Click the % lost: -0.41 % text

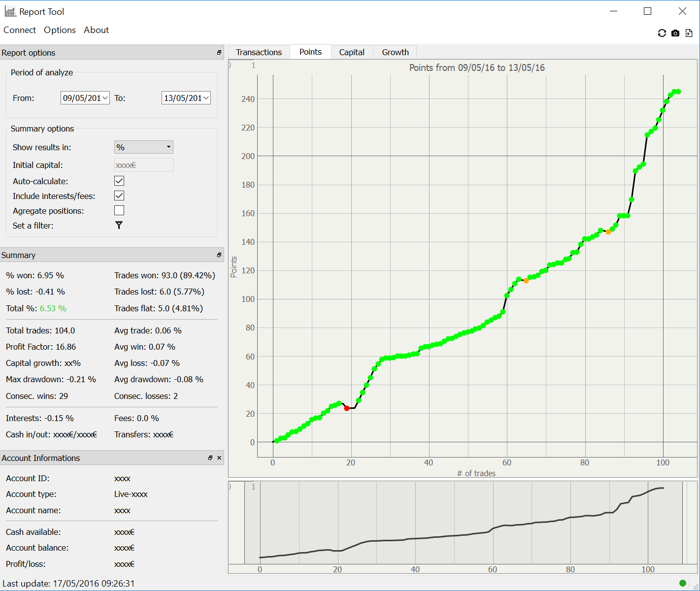[35, 292]
